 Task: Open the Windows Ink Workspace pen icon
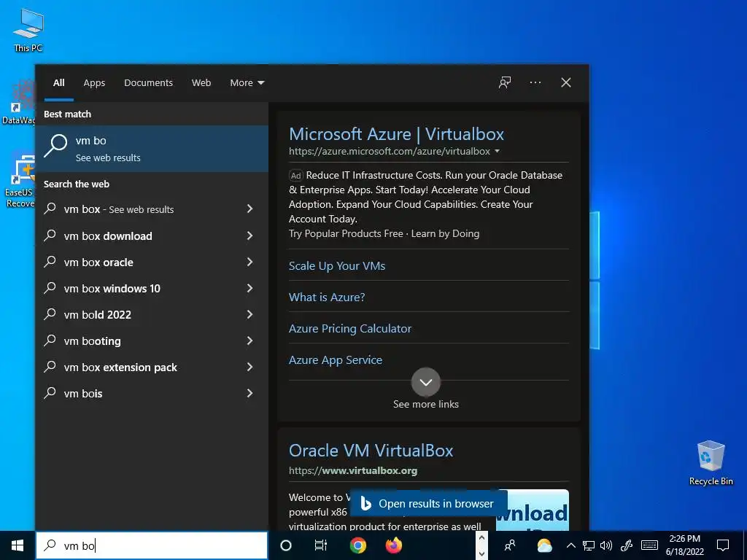point(627,545)
